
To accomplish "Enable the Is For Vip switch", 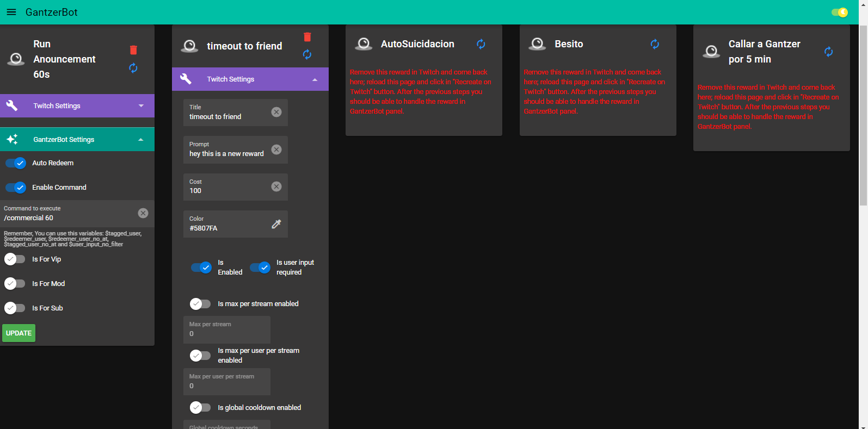I will pyautogui.click(x=15, y=259).
